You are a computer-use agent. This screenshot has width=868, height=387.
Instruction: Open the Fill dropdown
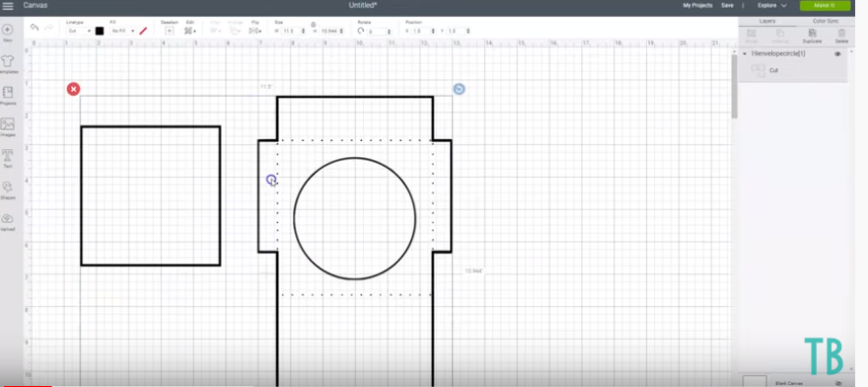pyautogui.click(x=123, y=31)
